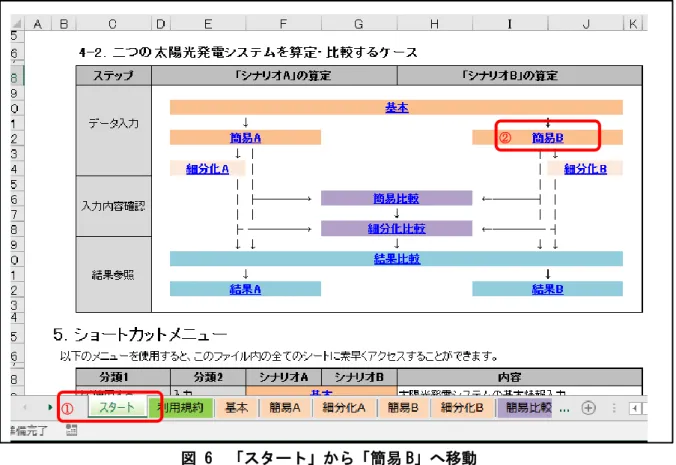The height and width of the screenshot is (465, 676).
Task: Click the 分類2 table header
Action: (x=208, y=377)
